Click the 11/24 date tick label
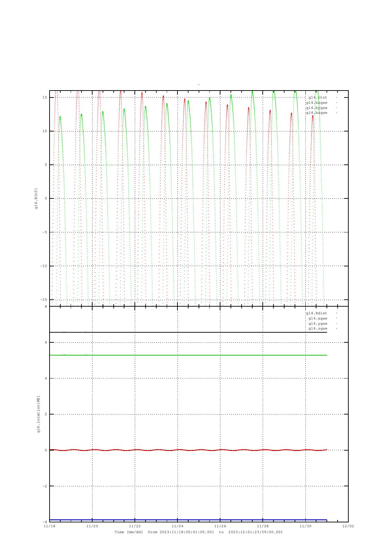The height and width of the screenshot is (555, 392). point(177,526)
